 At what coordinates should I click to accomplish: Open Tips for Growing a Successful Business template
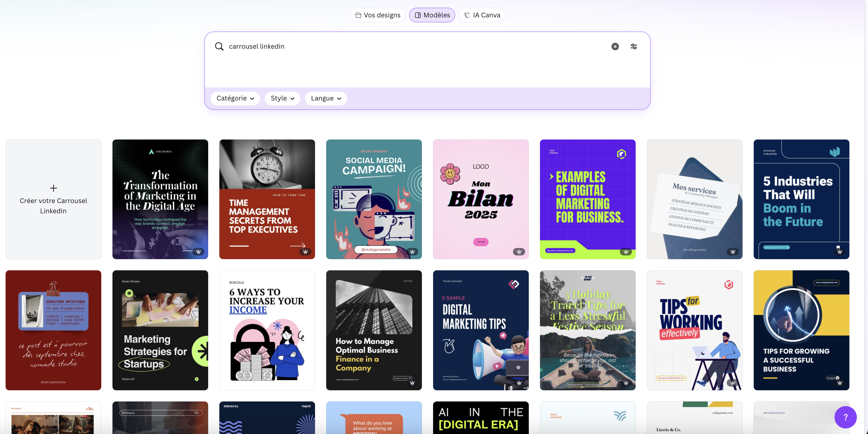801,330
